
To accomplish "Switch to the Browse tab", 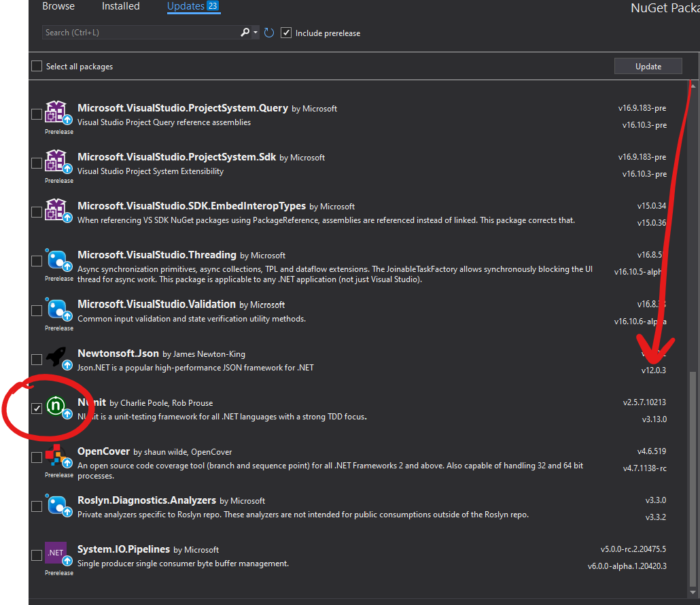I will tap(58, 6).
